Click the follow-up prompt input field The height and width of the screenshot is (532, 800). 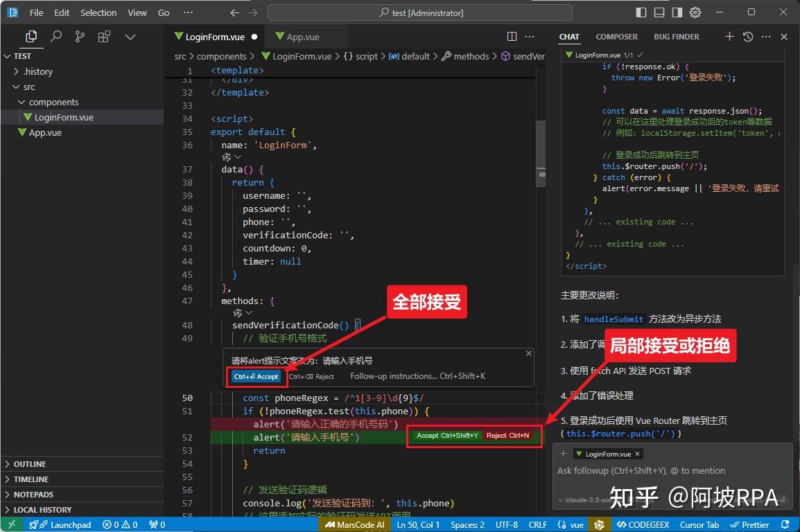(659, 470)
